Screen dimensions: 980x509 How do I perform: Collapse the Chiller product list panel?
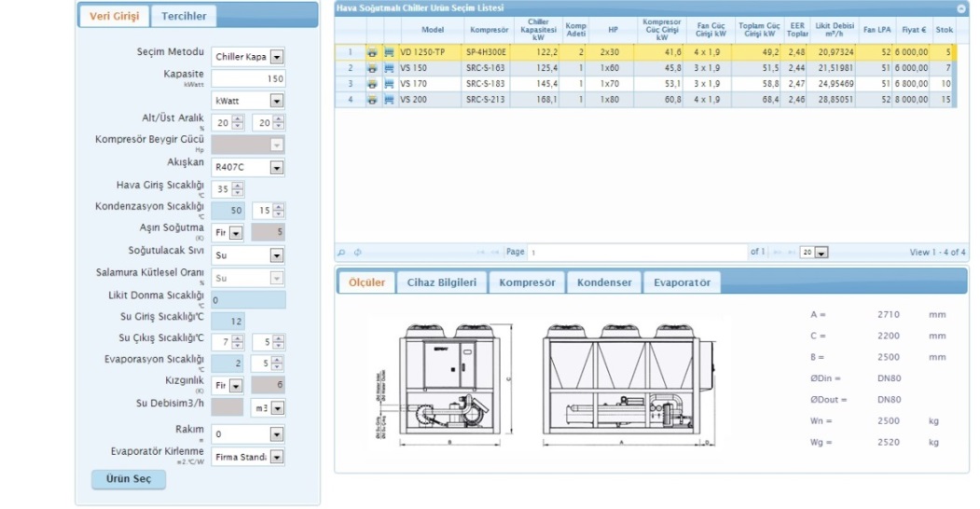[x=961, y=7]
